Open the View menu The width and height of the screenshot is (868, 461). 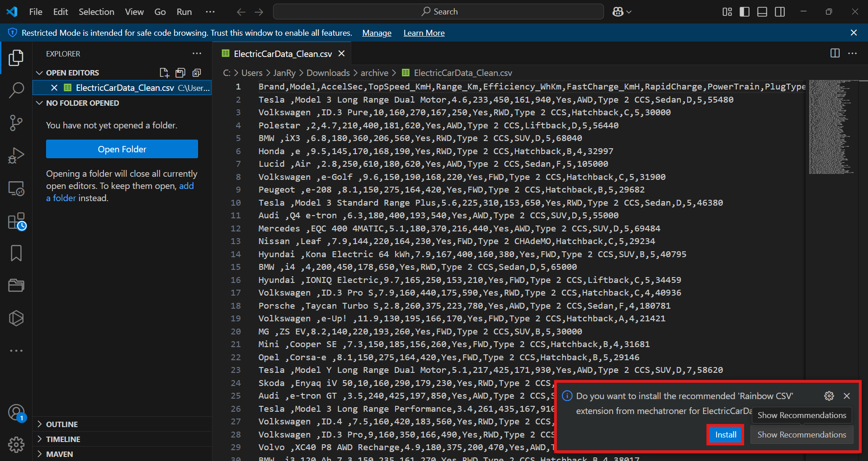134,12
